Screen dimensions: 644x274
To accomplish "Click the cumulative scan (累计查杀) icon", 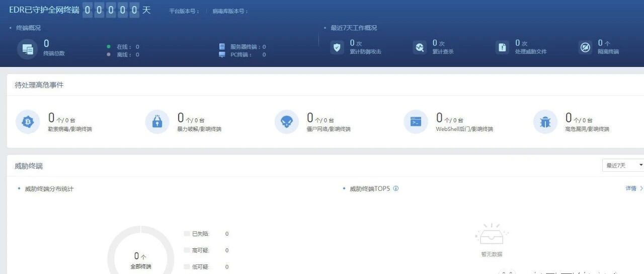I will (x=420, y=47).
